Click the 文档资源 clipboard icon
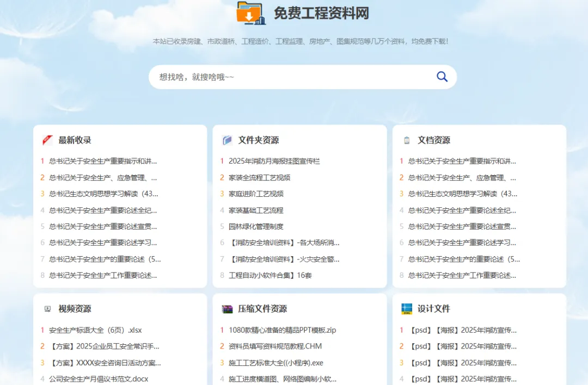 pyautogui.click(x=407, y=140)
